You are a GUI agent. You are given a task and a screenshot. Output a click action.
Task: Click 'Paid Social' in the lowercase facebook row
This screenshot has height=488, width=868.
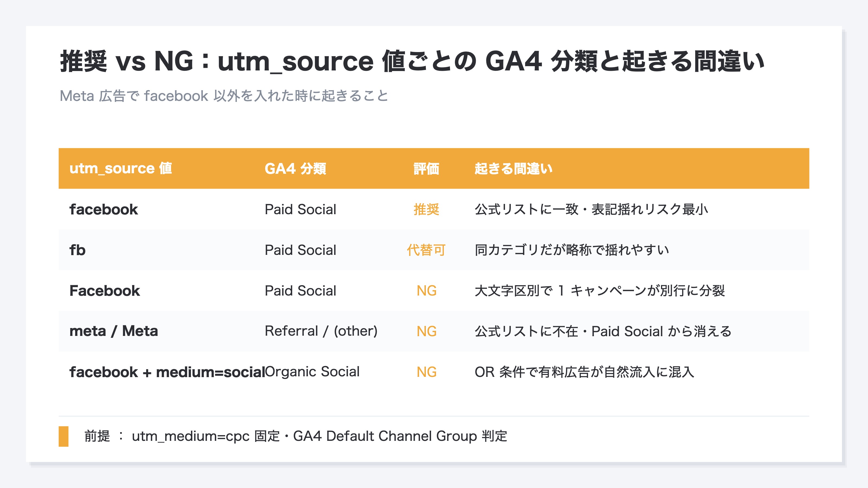(300, 209)
